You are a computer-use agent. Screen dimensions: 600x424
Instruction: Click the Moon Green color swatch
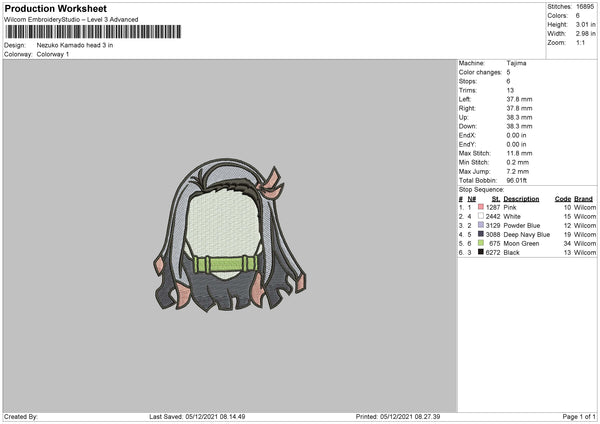click(x=481, y=243)
